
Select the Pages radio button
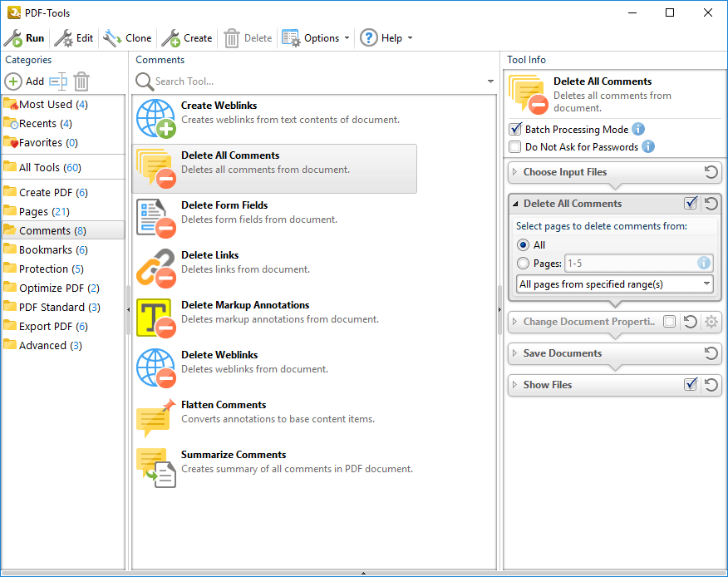[x=523, y=264]
